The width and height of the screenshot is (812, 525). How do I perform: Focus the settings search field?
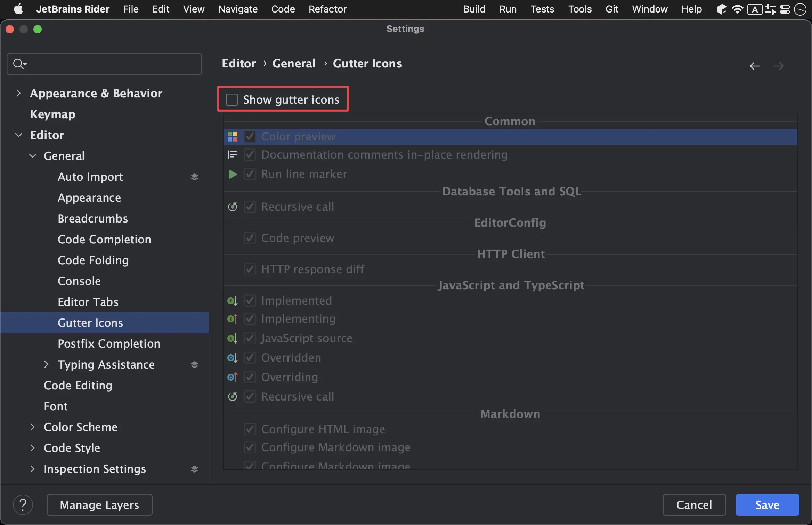coord(104,64)
